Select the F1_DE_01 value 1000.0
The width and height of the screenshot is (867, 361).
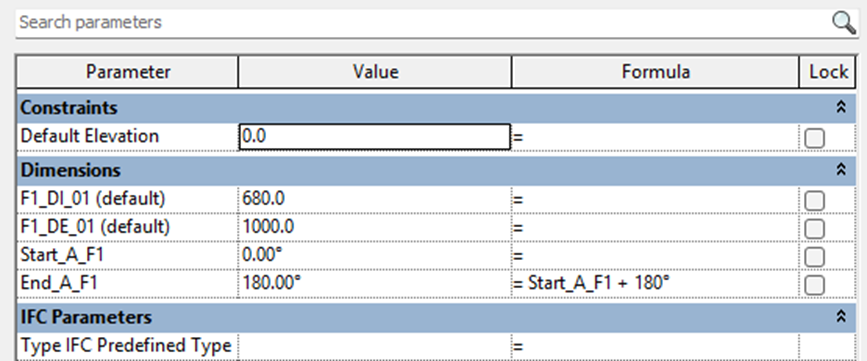[x=375, y=226]
